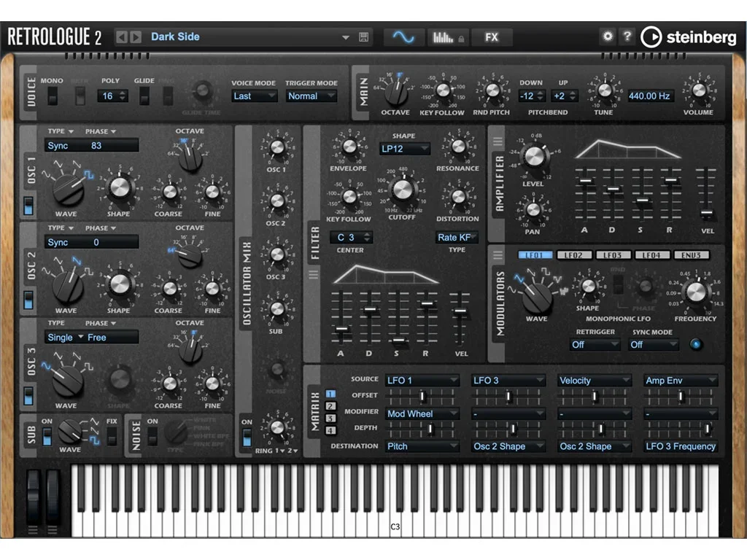Switch to the ENV3 modulator tab

[x=690, y=255]
